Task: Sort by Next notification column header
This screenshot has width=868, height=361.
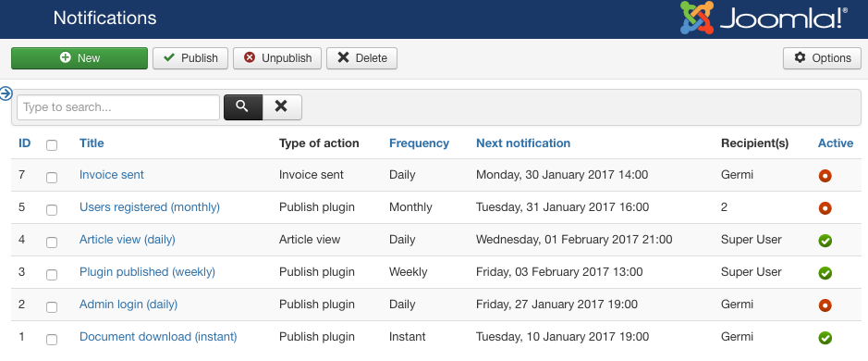Action: 523,143
